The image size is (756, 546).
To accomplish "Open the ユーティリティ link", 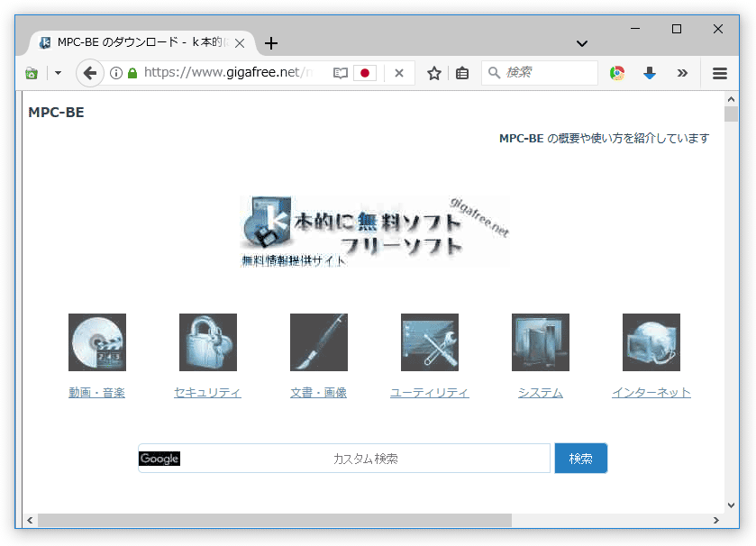I will 430,393.
